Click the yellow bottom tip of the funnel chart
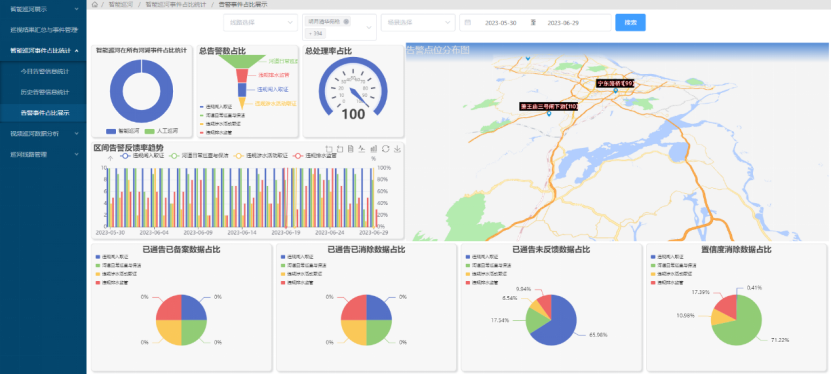 (242, 102)
